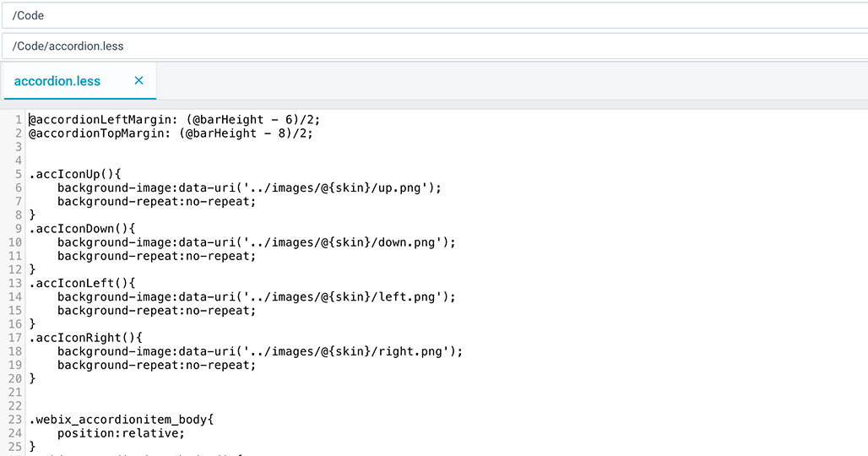Focus the /Code/accordion.less path field
The image size is (868, 456).
(434, 46)
